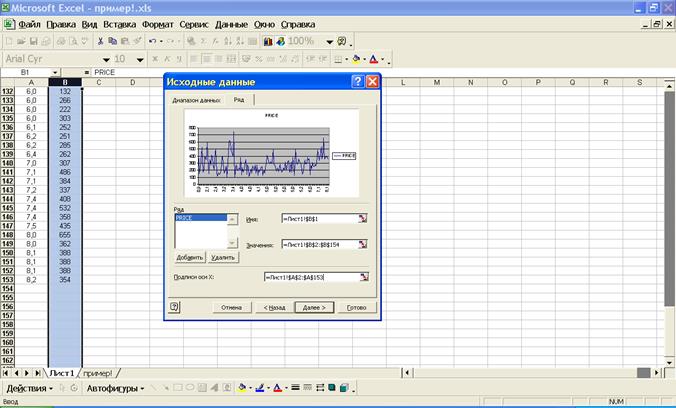Click the Shadow icon in drawing toolbar
676x408 pixels.
[332, 388]
